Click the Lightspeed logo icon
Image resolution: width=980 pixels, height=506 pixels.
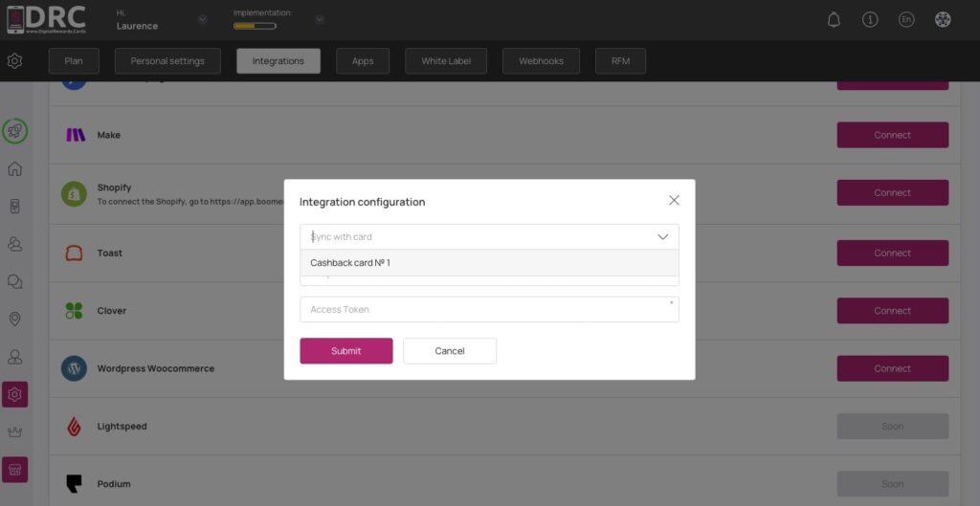[74, 427]
